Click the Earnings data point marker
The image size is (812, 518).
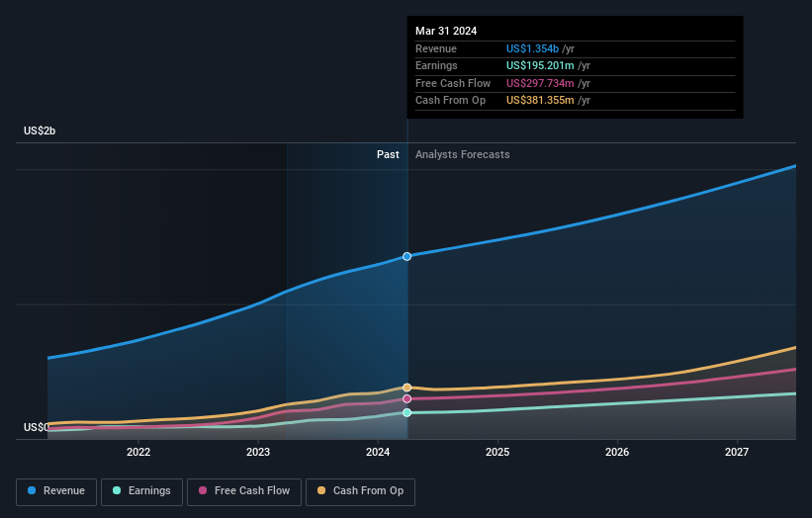point(407,412)
